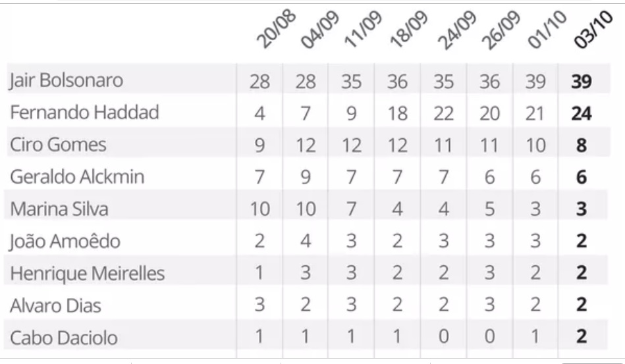The image size is (625, 364).
Task: Click Haddad's 18 value under 18/09
Action: pos(397,113)
